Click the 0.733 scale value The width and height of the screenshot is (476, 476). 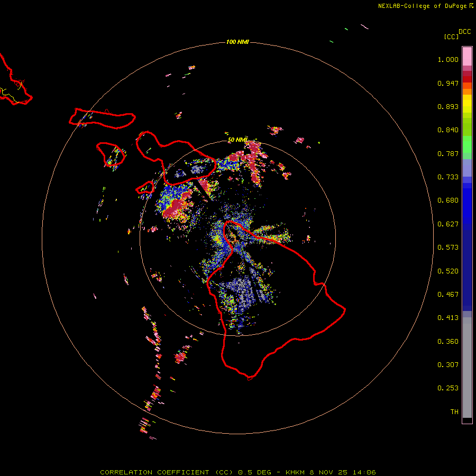pos(448,177)
